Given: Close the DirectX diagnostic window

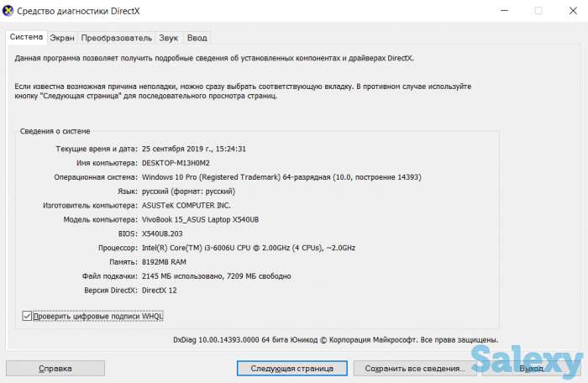Looking at the screenshot, I should click(x=571, y=11).
